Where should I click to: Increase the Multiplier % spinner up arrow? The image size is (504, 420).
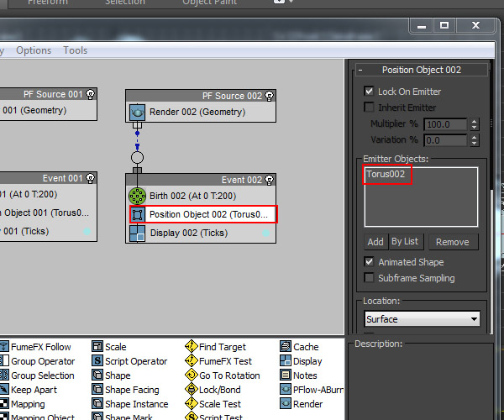pyautogui.click(x=475, y=122)
